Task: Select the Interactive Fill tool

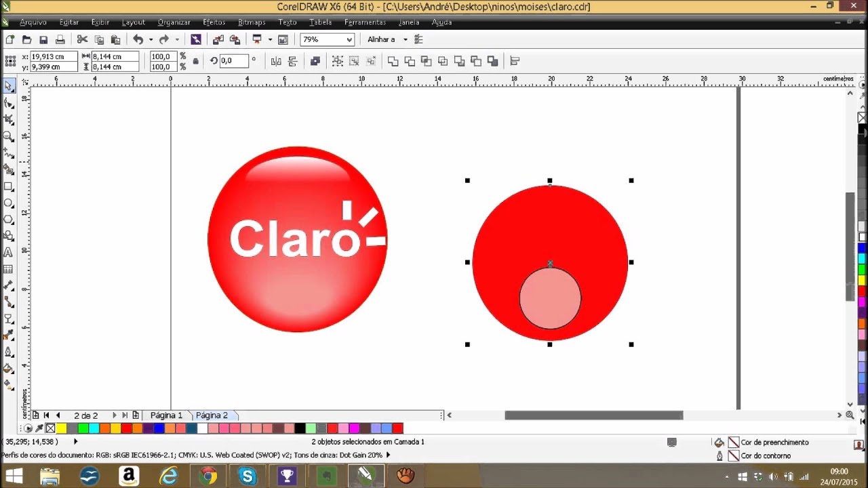Action: coord(8,385)
